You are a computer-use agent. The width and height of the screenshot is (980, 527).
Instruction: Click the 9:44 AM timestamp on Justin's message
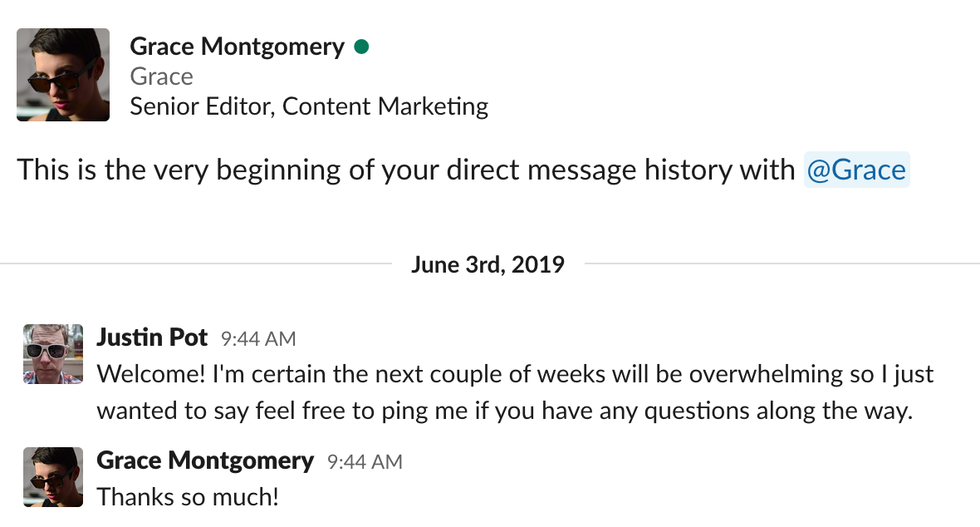click(258, 338)
